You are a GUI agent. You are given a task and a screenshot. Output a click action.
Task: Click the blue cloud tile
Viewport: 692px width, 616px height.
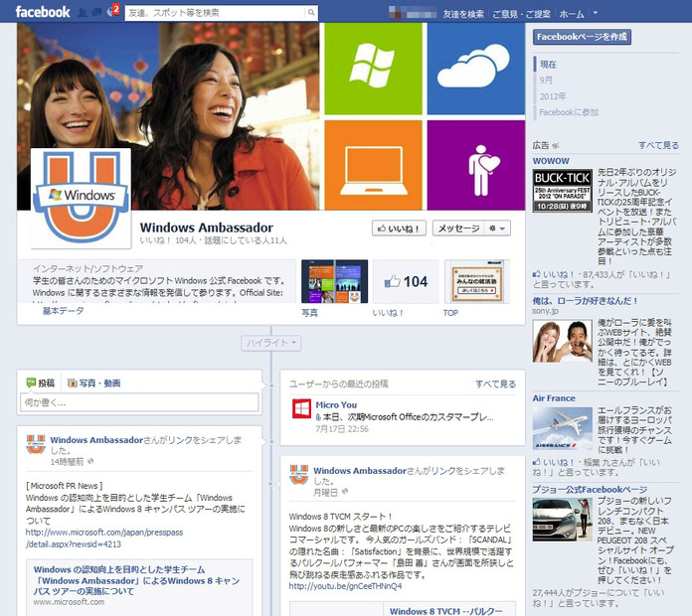475,69
